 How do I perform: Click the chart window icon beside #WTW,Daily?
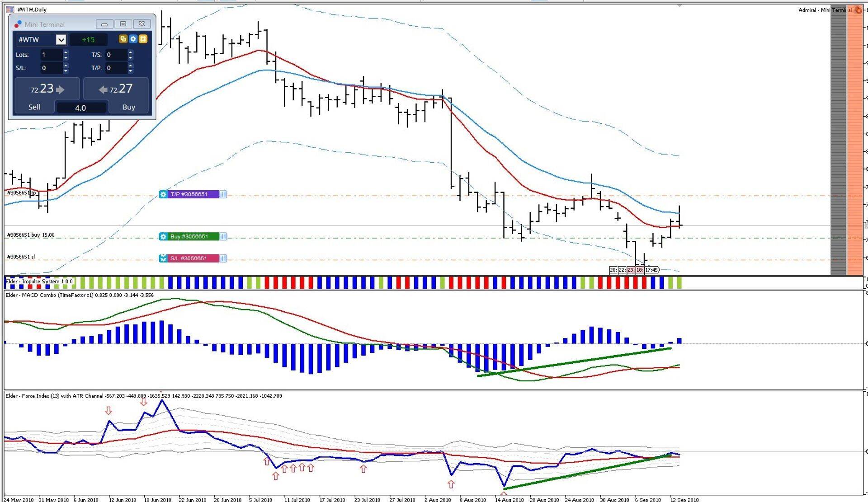(10, 9)
